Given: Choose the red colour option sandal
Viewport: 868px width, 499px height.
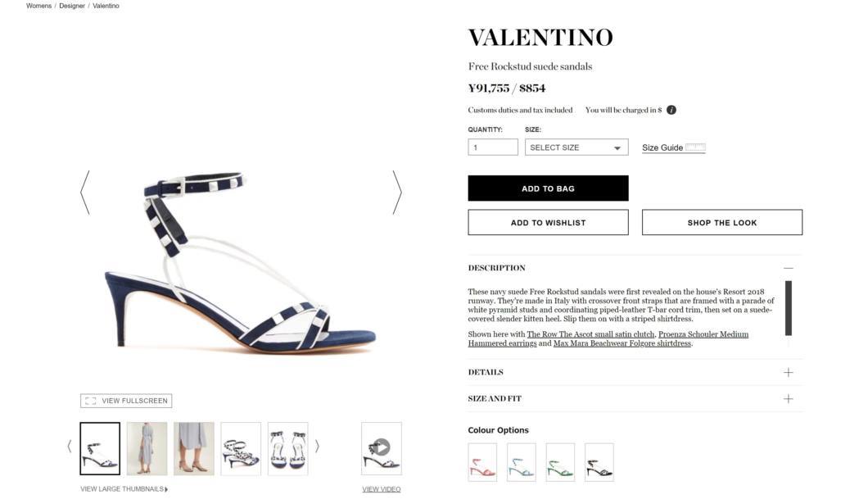Looking at the screenshot, I should pos(482,462).
